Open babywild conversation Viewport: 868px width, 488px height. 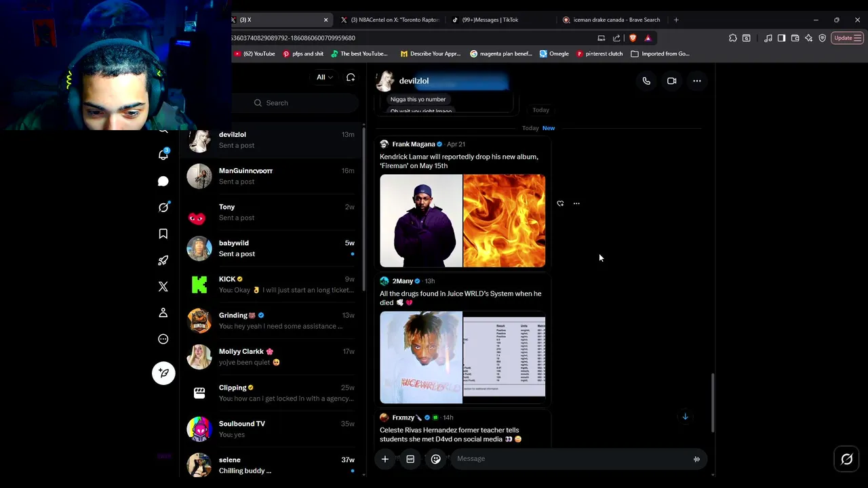271,248
